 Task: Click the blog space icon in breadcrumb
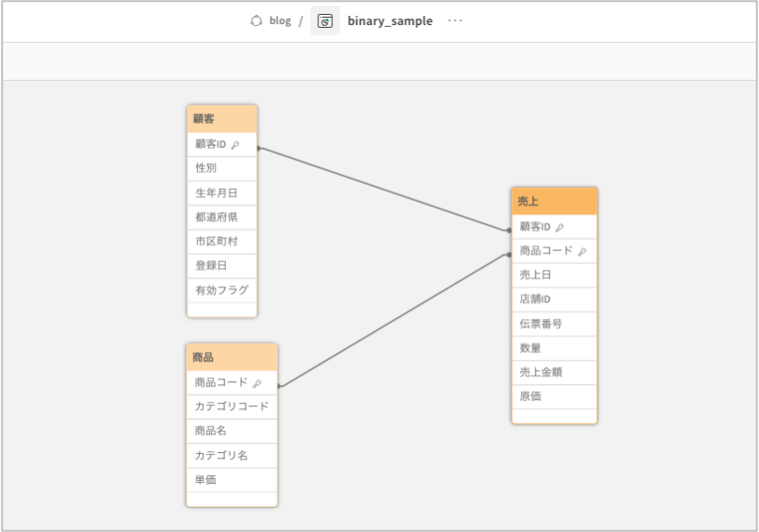[257, 20]
